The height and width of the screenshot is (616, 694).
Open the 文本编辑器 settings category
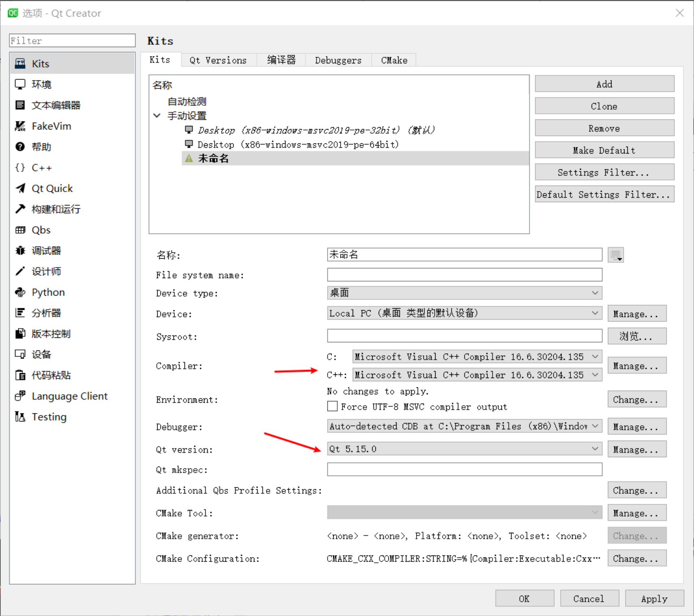72,105
